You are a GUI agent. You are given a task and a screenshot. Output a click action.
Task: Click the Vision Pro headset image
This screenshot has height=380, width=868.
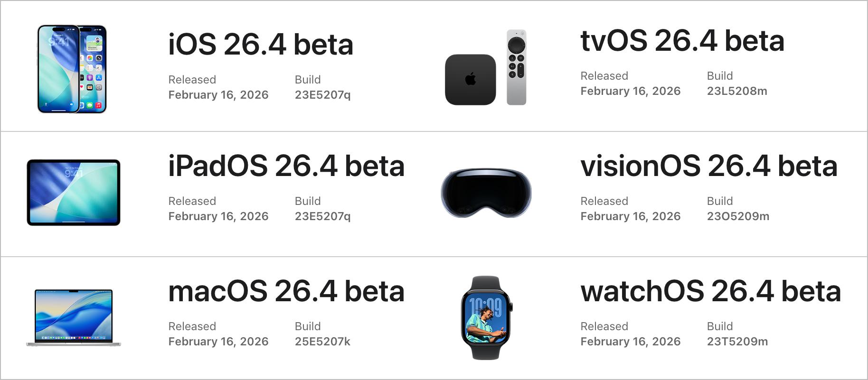pyautogui.click(x=486, y=193)
